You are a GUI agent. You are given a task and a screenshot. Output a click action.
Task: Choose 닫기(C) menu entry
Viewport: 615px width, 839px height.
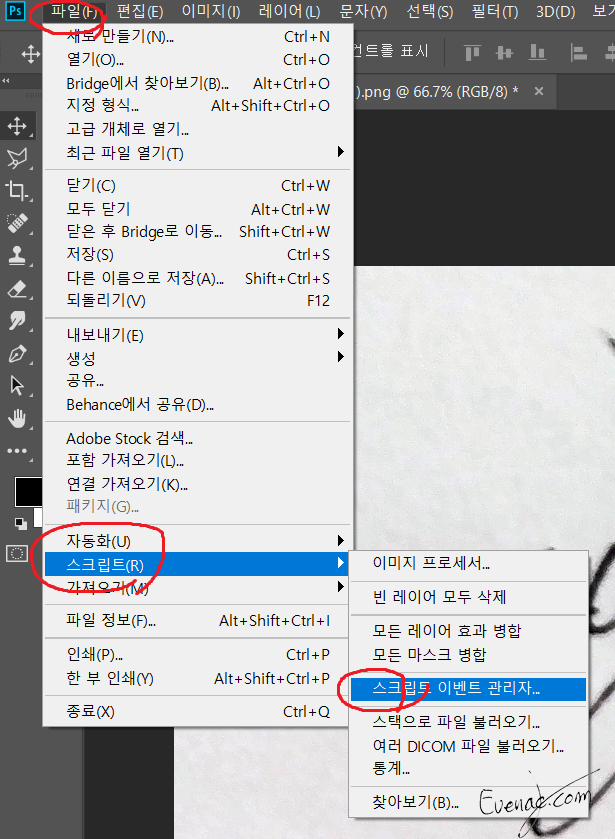pos(198,186)
